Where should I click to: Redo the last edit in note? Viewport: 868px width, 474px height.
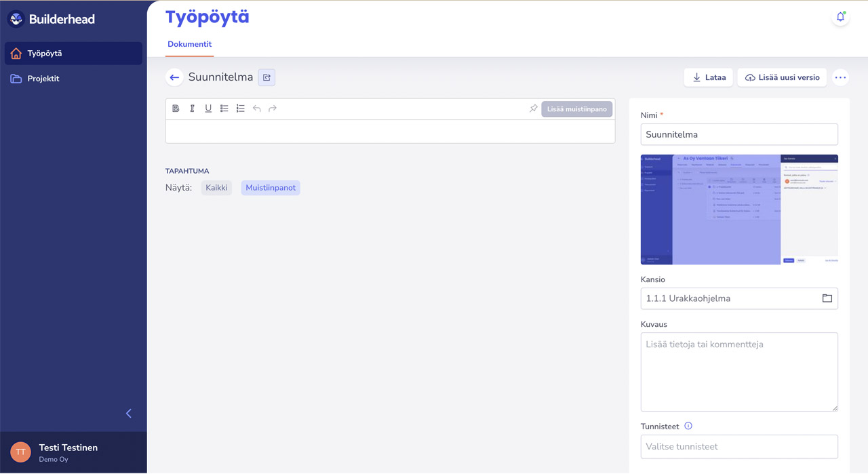coord(273,108)
